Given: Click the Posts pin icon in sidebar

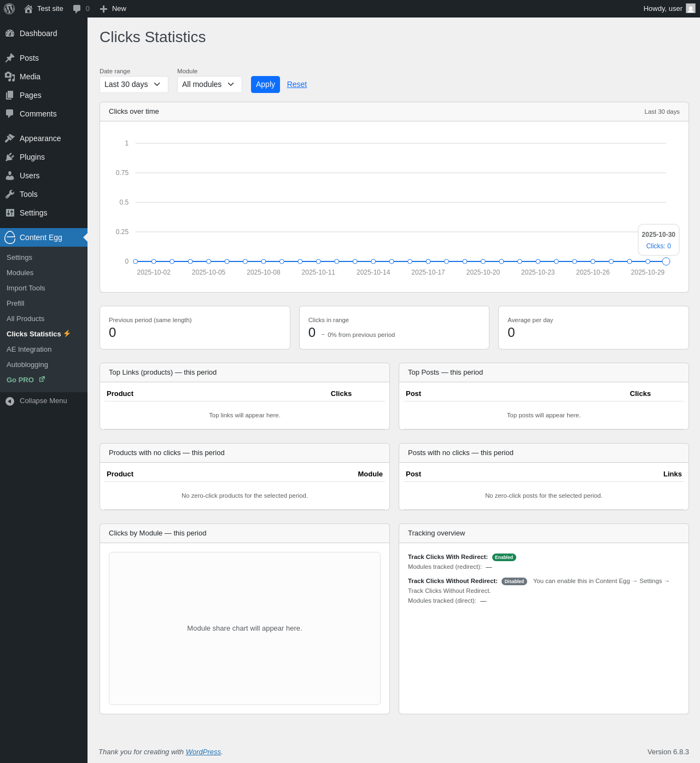Looking at the screenshot, I should coord(10,58).
